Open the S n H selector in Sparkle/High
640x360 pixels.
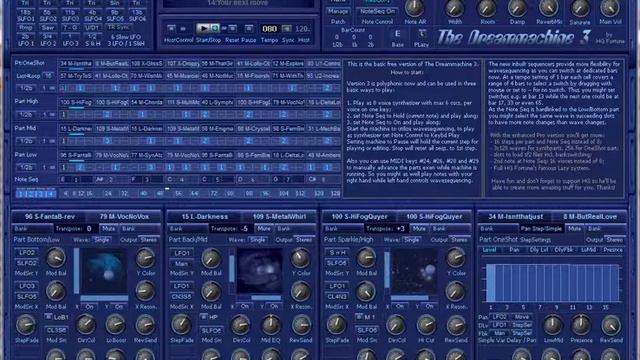[x=338, y=253]
